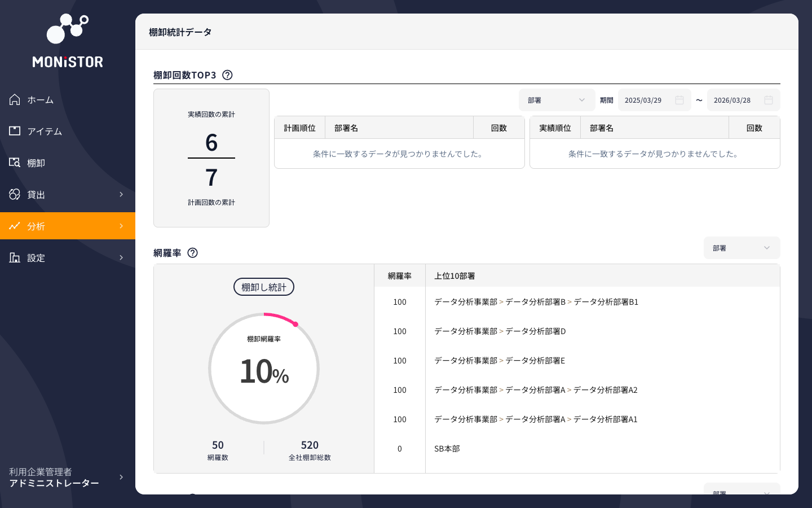Open calendar picker for 2026/03/28 date
Viewport: 812px width, 508px height.
pyautogui.click(x=769, y=100)
